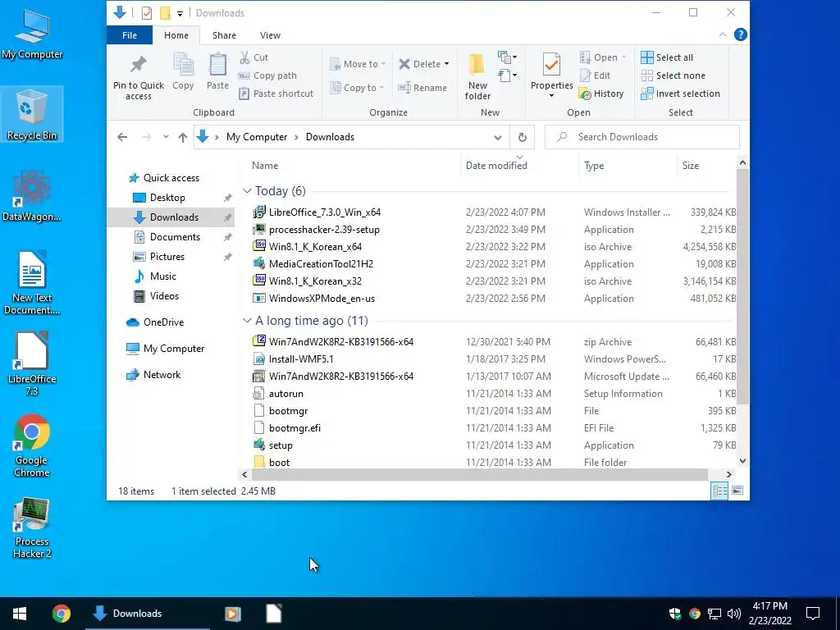
Task: Click the Delete red X icon
Action: 404,64
